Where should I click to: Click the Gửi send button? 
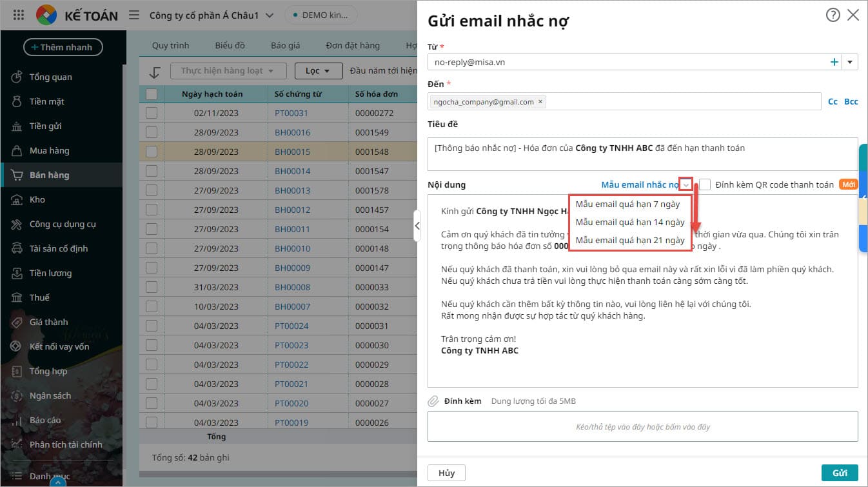(x=839, y=473)
